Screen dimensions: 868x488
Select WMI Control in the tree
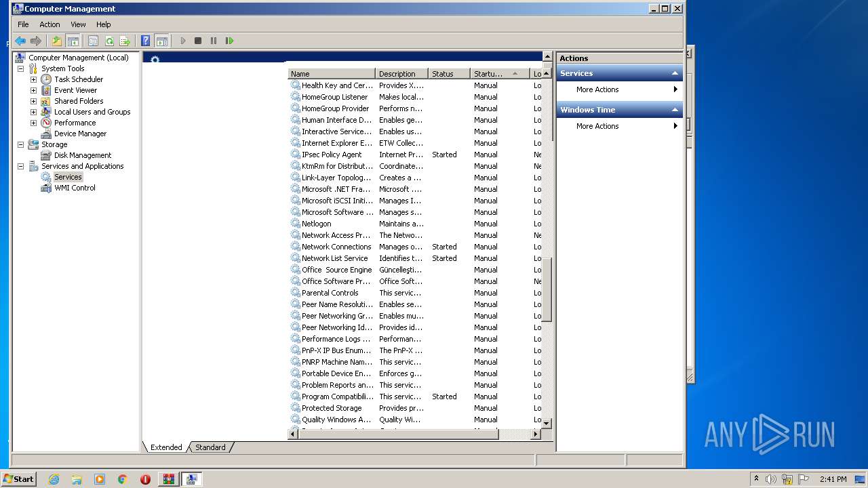75,188
